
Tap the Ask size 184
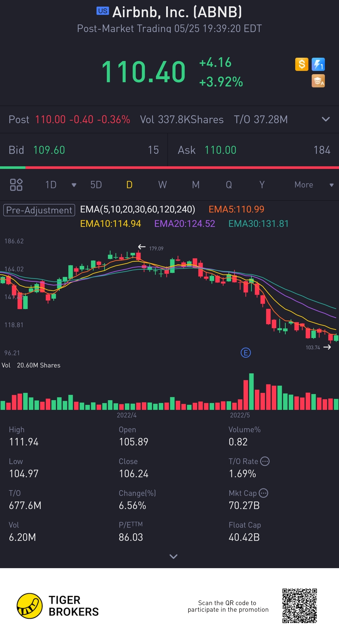pyautogui.click(x=322, y=150)
